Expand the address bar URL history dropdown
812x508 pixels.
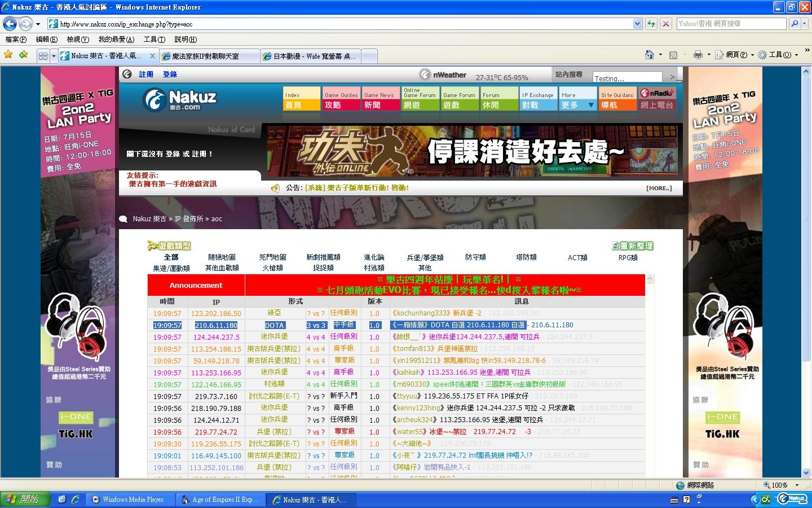tap(637, 24)
